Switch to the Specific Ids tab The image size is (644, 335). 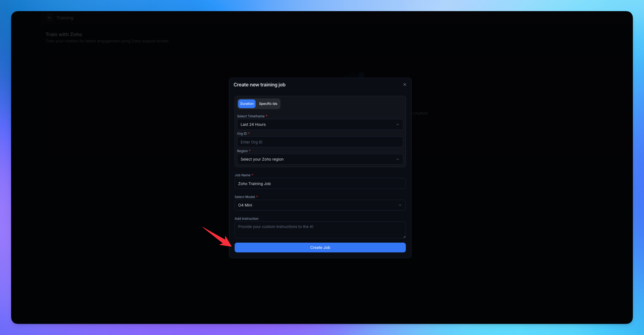click(x=268, y=104)
